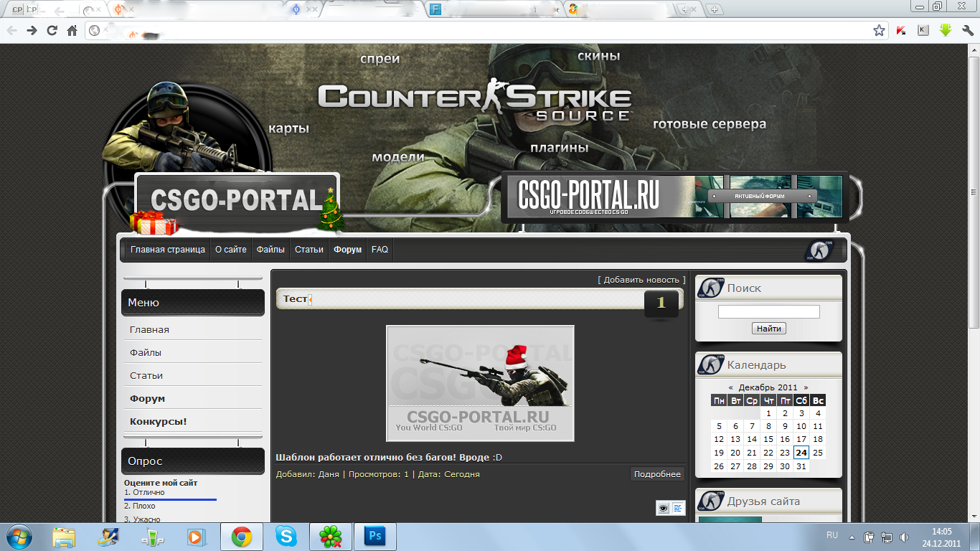
Task: Select calendar date 31
Action: [x=801, y=466]
